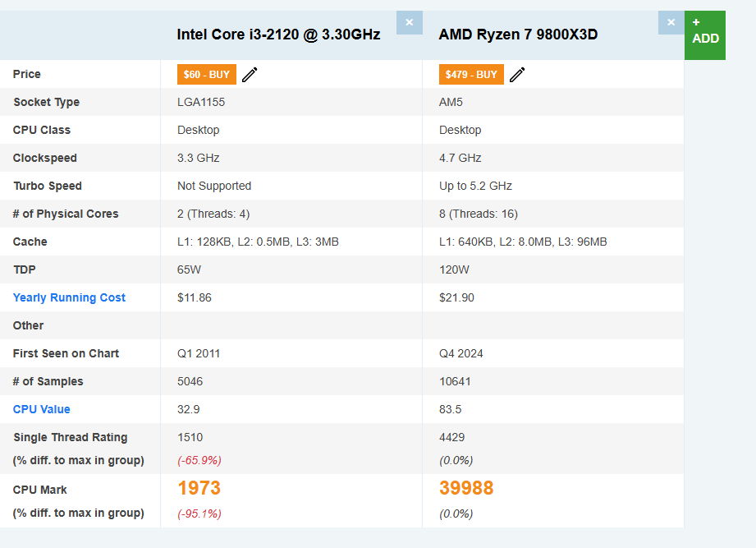Click the 120W TDP value
This screenshot has height=548, width=756.
[454, 270]
